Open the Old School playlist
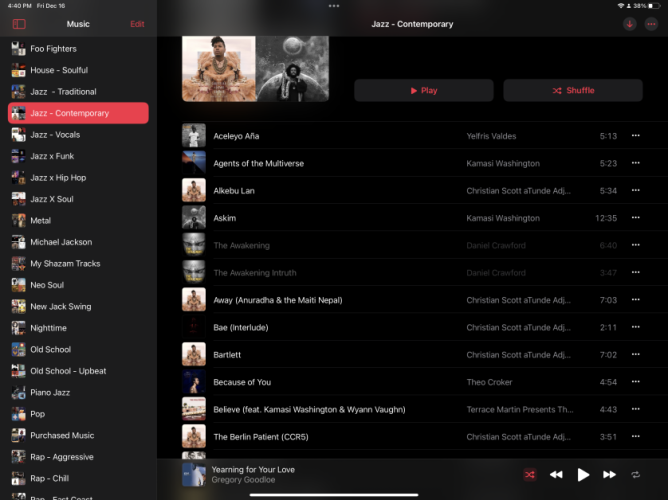668x500 pixels. pos(78,349)
